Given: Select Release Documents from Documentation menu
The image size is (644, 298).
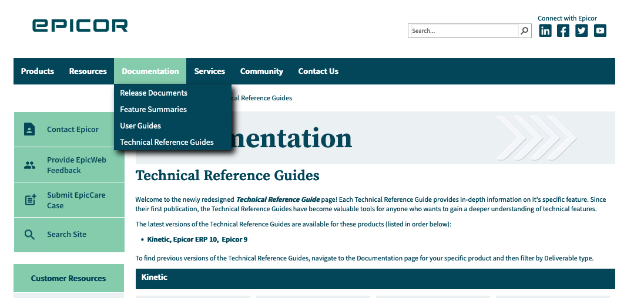Looking at the screenshot, I should [x=153, y=93].
